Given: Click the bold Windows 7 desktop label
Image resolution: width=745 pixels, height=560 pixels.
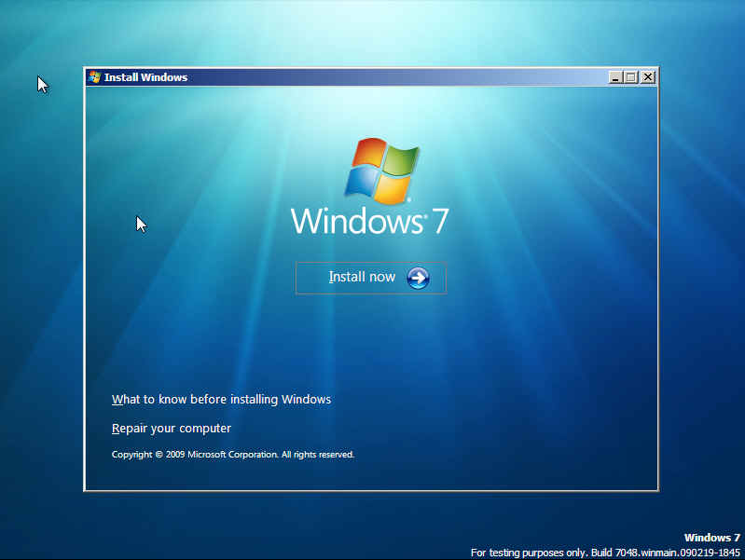Looking at the screenshot, I should (x=711, y=538).
